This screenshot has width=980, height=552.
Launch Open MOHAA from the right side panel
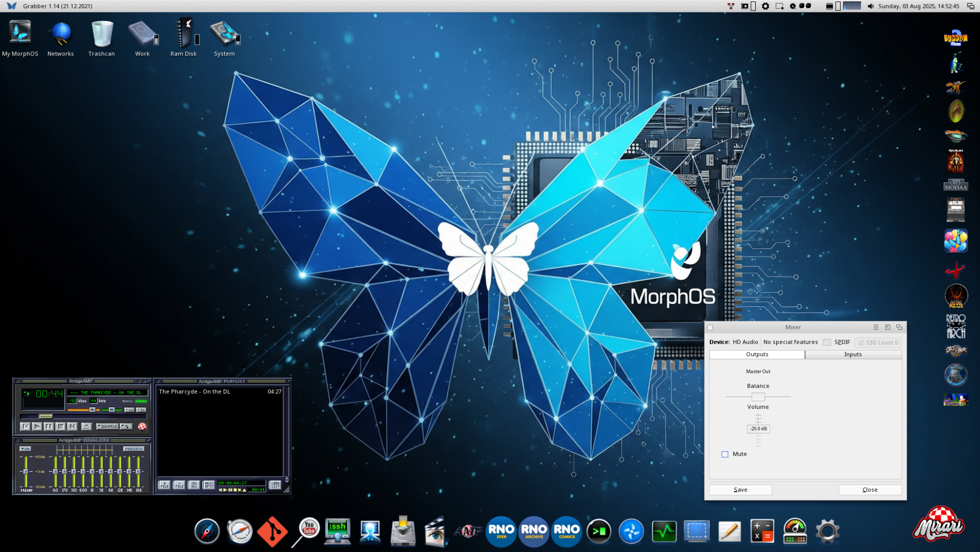point(956,185)
